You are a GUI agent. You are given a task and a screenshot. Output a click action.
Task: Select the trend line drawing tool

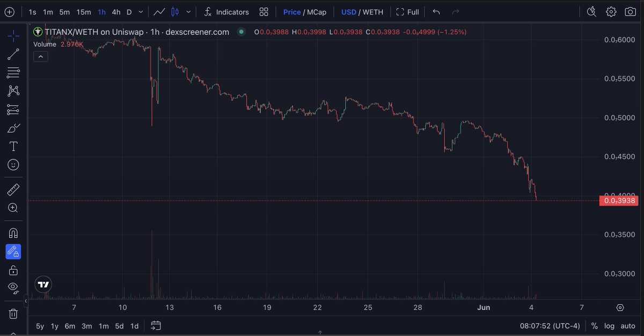coord(13,54)
